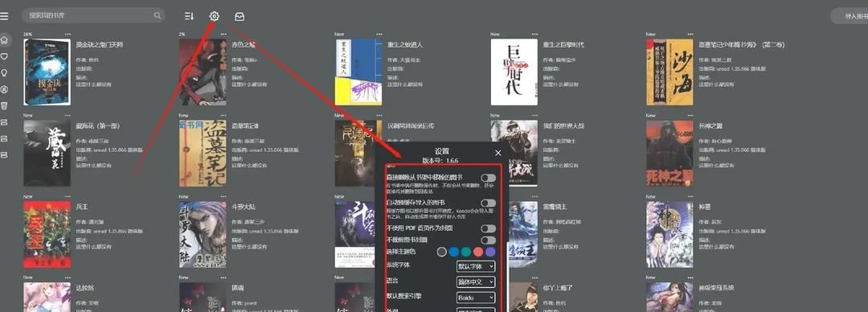Click the title 民调局异闻录后传
The width and height of the screenshot is (868, 312).
click(410, 125)
